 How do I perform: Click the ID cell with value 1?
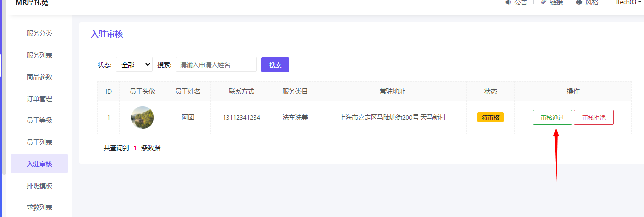pyautogui.click(x=108, y=118)
